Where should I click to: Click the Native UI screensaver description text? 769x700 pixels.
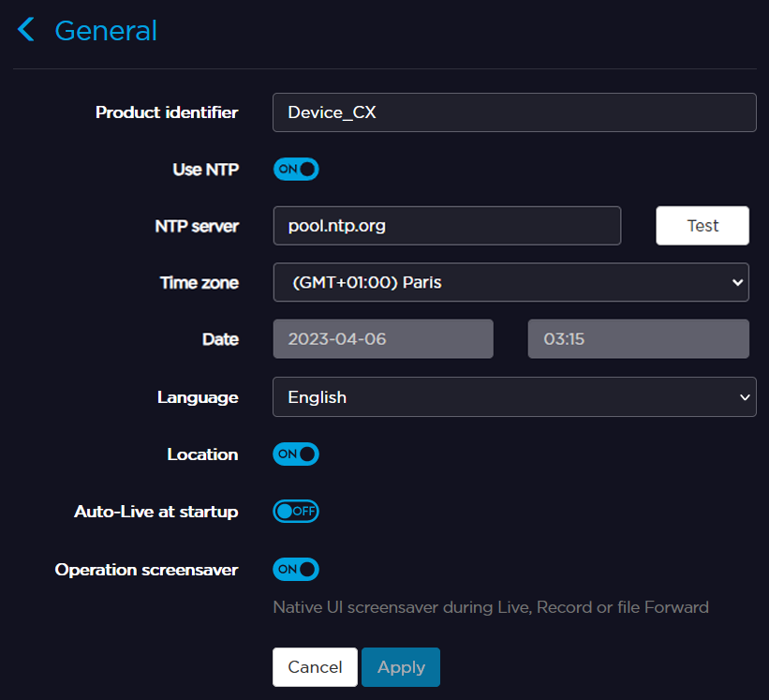click(x=490, y=607)
